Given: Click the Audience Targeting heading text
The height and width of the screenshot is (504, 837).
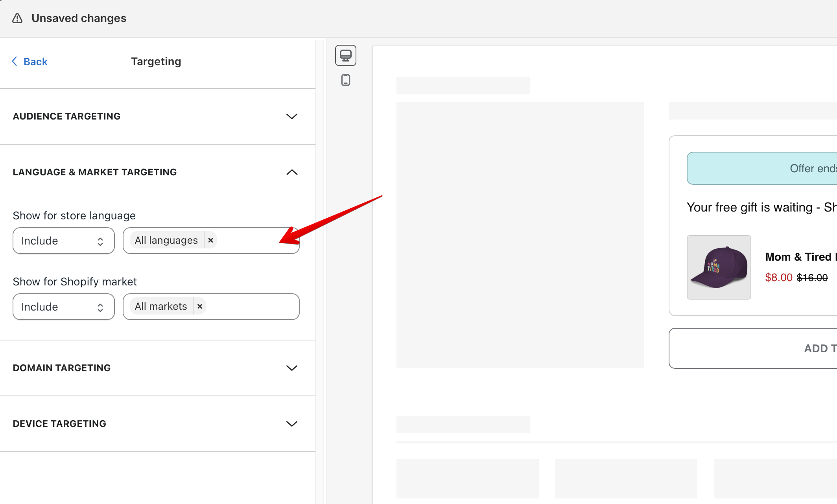Looking at the screenshot, I should coord(66,116).
